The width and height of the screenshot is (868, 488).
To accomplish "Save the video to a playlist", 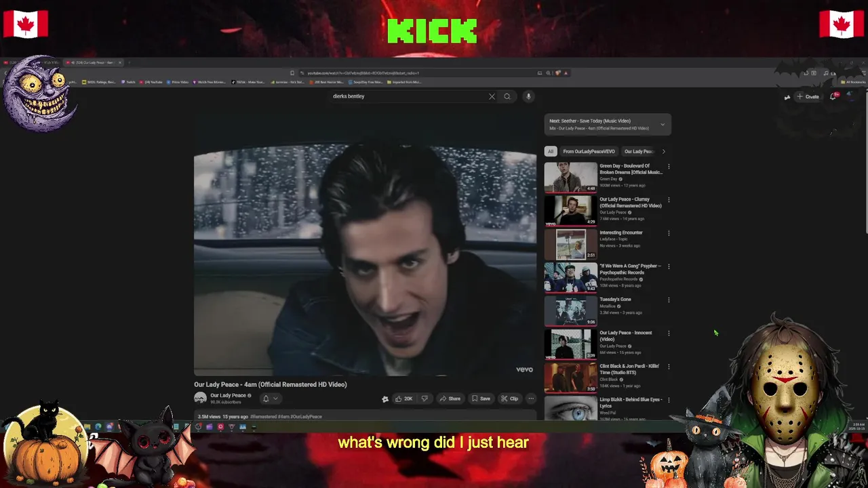I will click(481, 399).
